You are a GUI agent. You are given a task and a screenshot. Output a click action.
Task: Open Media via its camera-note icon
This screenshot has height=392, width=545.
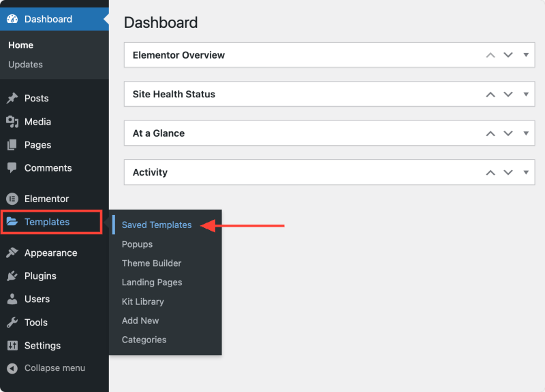click(x=12, y=122)
